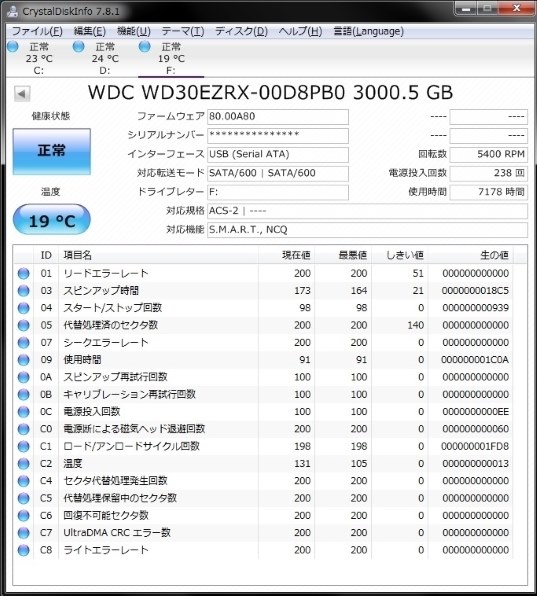Select the キャリブレーション再試行回数 row name
This screenshot has height=596, width=537.
(x=130, y=395)
